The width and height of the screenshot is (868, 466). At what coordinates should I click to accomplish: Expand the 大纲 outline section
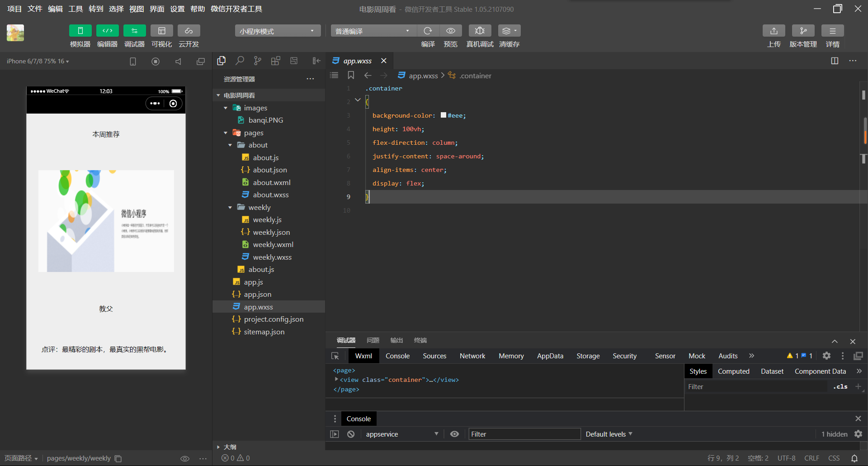218,447
